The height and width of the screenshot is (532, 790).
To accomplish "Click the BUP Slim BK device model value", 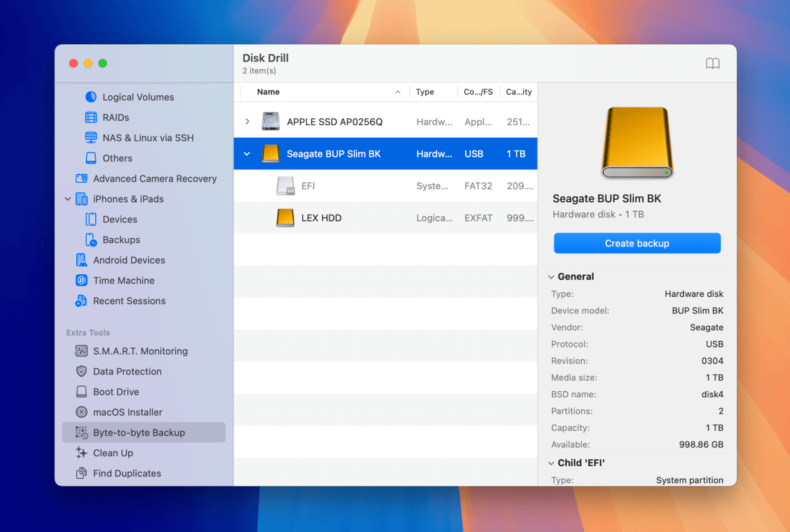I will pos(698,310).
